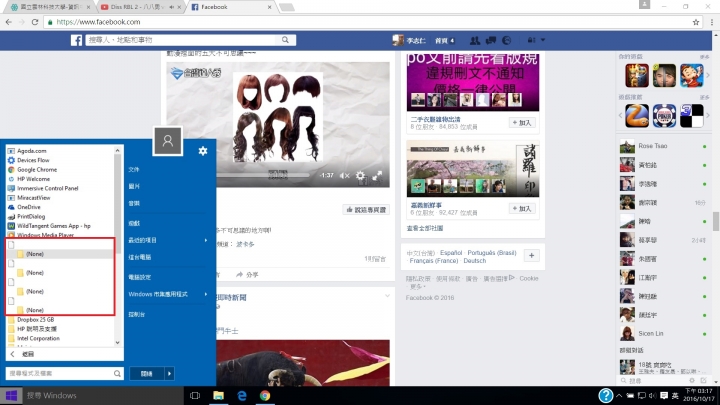Click the Facebook logo in the header
This screenshot has width=720, height=405.
pyautogui.click(x=77, y=40)
